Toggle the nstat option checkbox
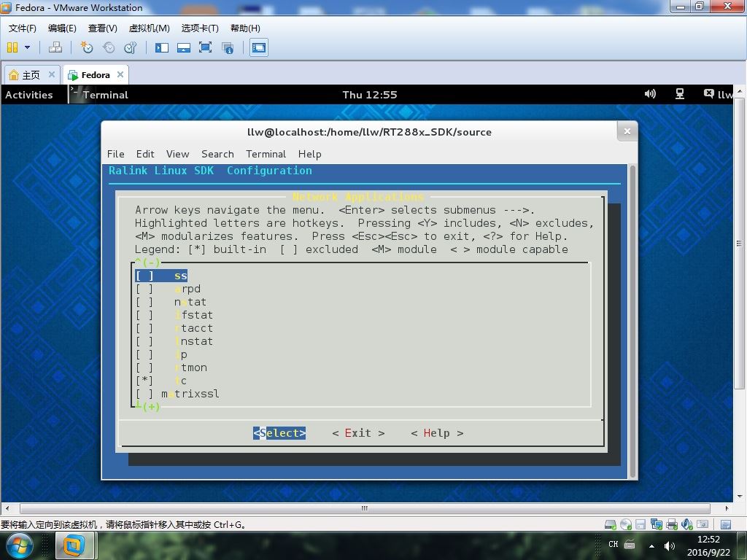Image resolution: width=747 pixels, height=560 pixels. [x=145, y=302]
